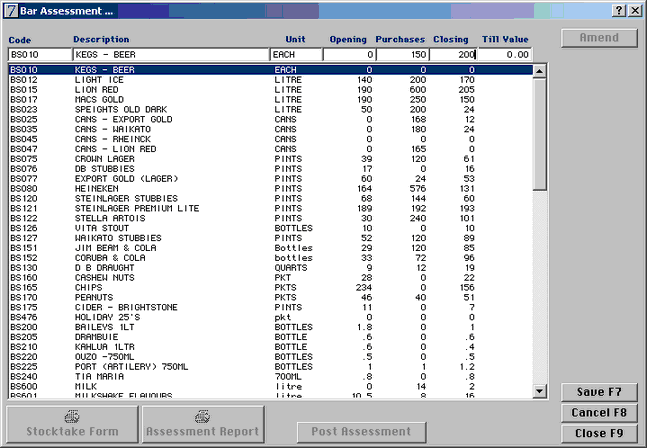Image resolution: width=647 pixels, height=448 pixels.
Task: Select the DB STUBBIES row
Action: (271, 169)
